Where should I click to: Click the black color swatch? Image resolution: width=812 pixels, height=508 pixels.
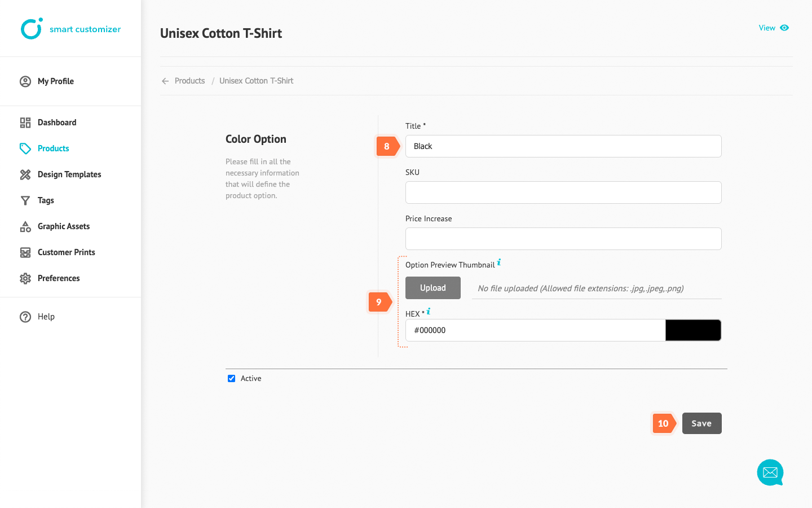693,330
